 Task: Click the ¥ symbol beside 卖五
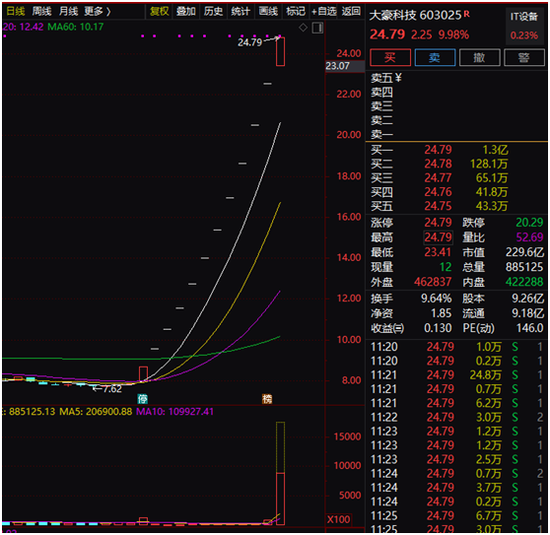tap(398, 78)
